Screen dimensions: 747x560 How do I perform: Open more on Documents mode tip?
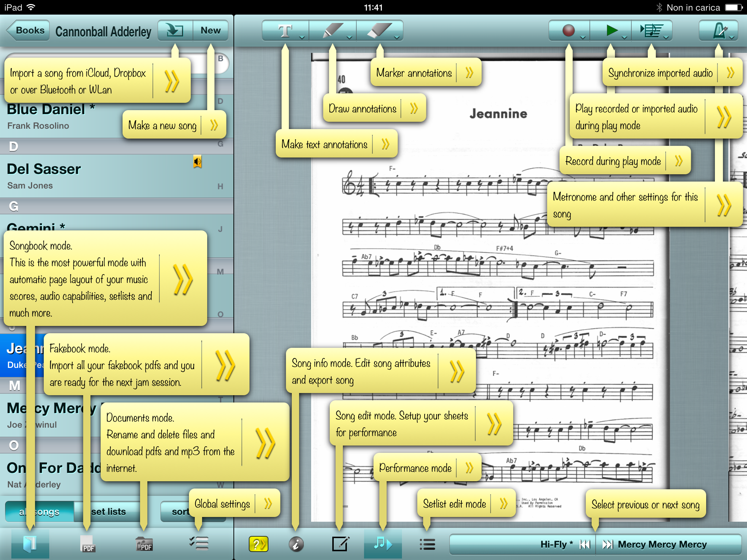coord(265,442)
